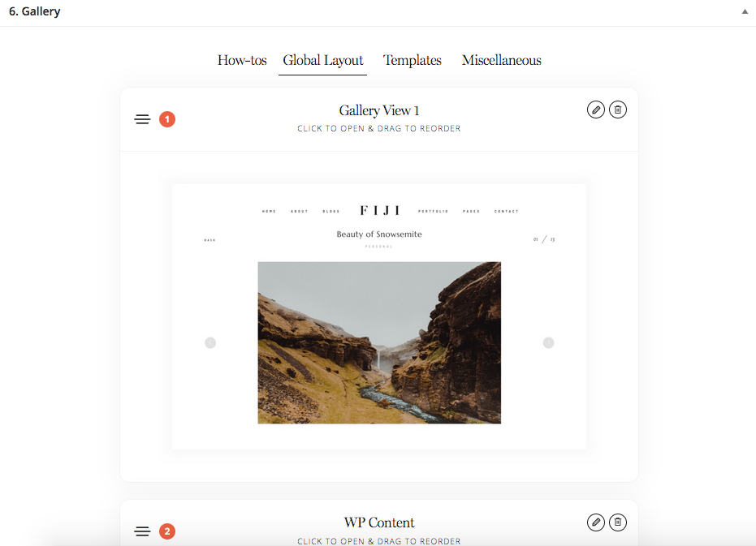Image resolution: width=756 pixels, height=546 pixels.
Task: Click the 6. Gallery section title
Action: [x=35, y=11]
